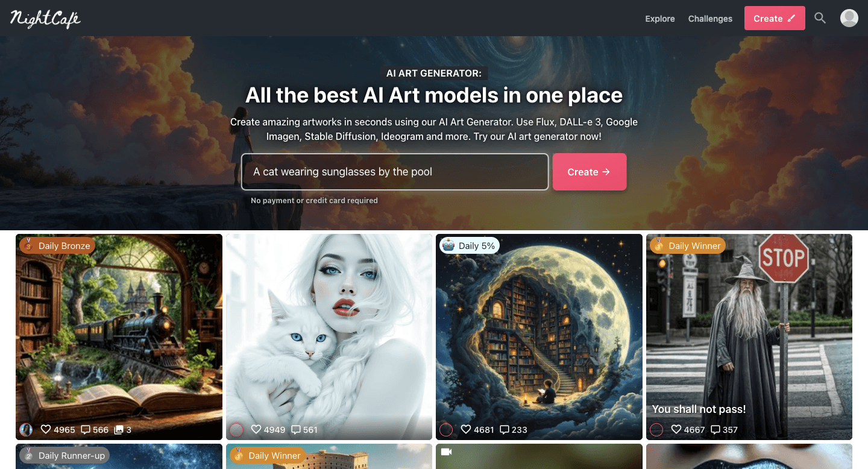Open comments on the white cat woman artwork
Viewport: 868px width, 469px height.
(296, 430)
